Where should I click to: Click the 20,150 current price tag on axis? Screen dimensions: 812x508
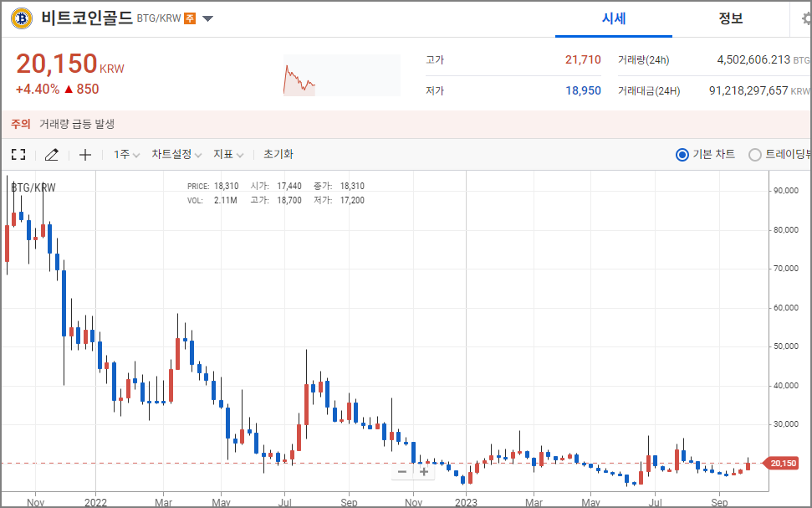coord(783,463)
